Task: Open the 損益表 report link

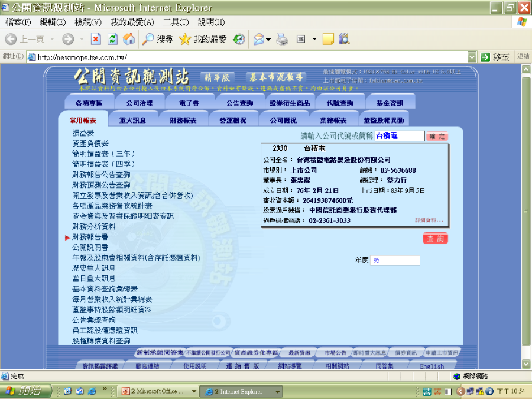Action: coord(83,133)
